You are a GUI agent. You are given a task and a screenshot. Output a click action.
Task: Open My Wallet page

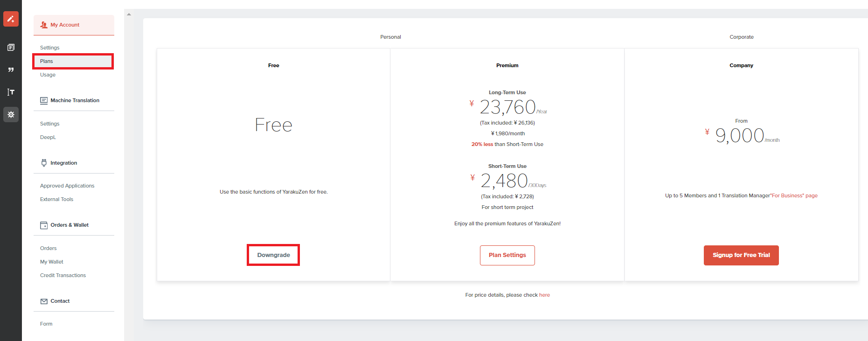coord(51,262)
